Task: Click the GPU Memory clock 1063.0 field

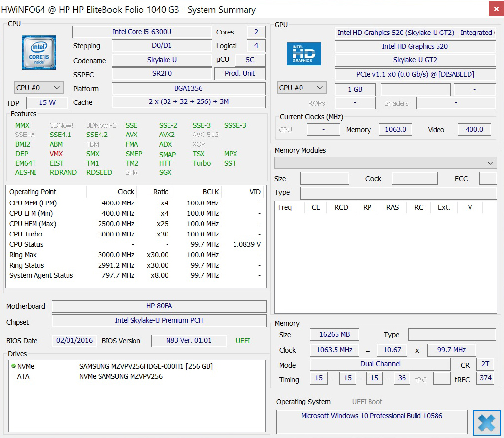Action: (396, 130)
